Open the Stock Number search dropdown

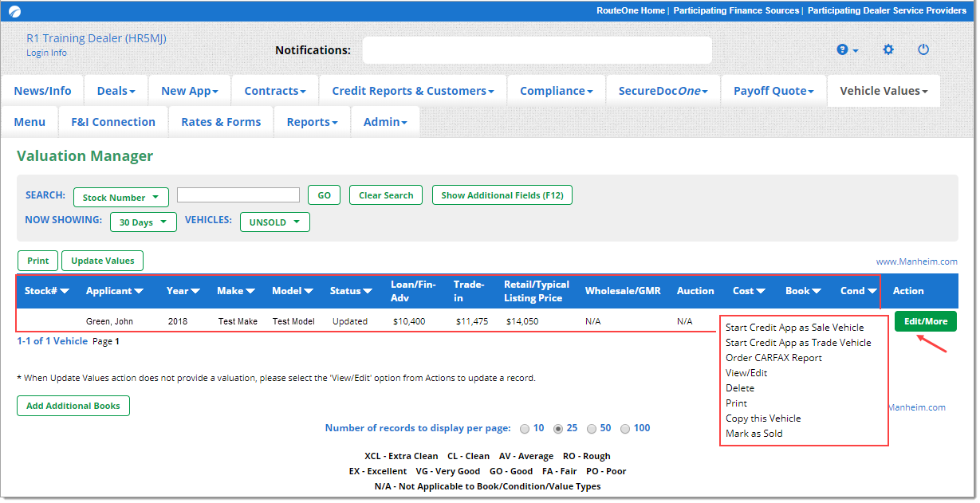[121, 197]
